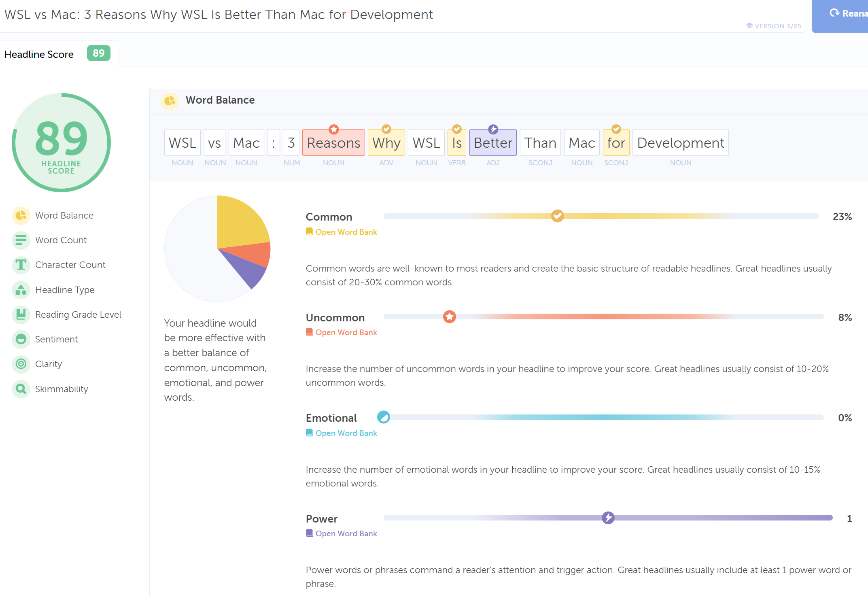Click the NUM label under 3
868x597 pixels.
[x=292, y=163]
